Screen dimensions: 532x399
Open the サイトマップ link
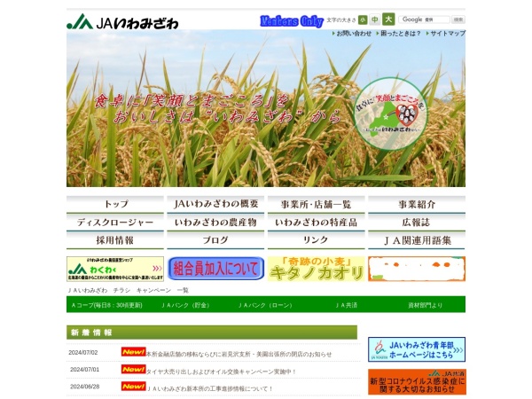(x=446, y=34)
